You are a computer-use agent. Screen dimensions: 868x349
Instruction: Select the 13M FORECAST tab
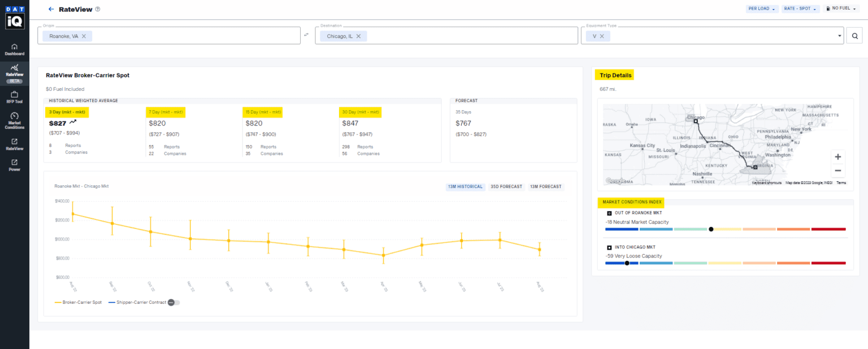pos(546,186)
